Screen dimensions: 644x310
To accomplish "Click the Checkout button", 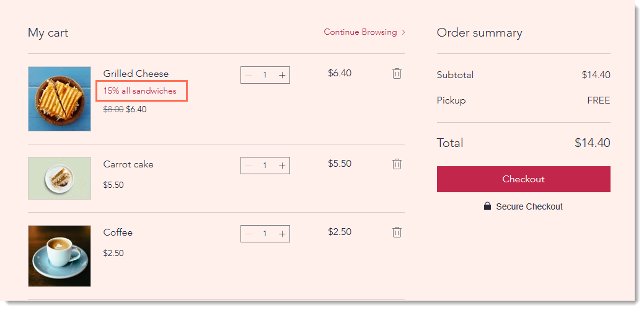I will tap(523, 179).
